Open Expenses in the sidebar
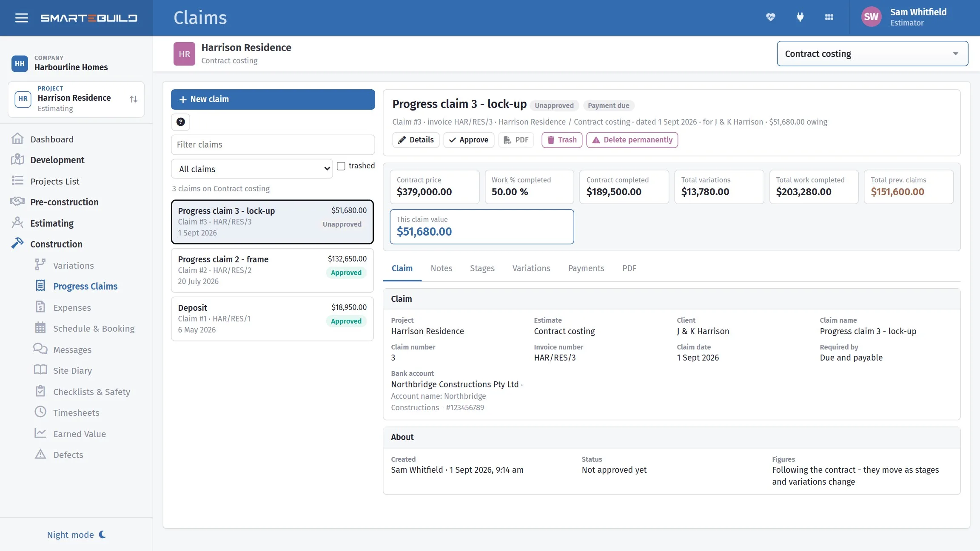The image size is (980, 551). 72,307
